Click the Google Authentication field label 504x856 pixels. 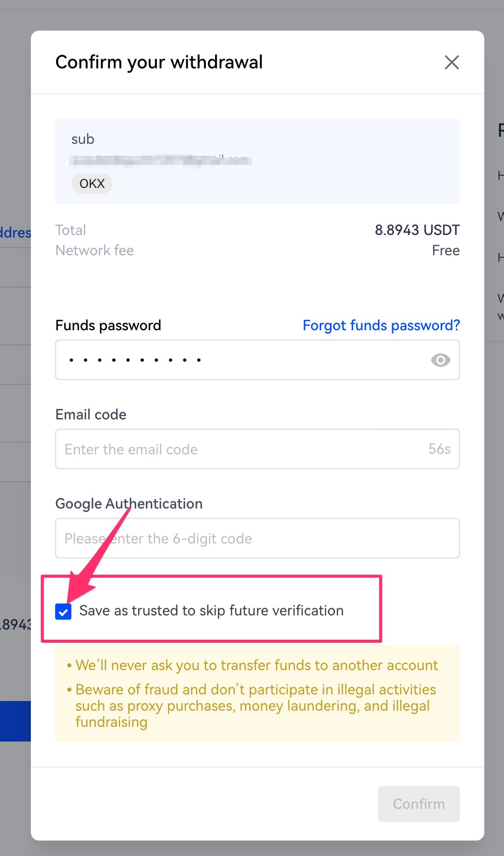click(129, 504)
